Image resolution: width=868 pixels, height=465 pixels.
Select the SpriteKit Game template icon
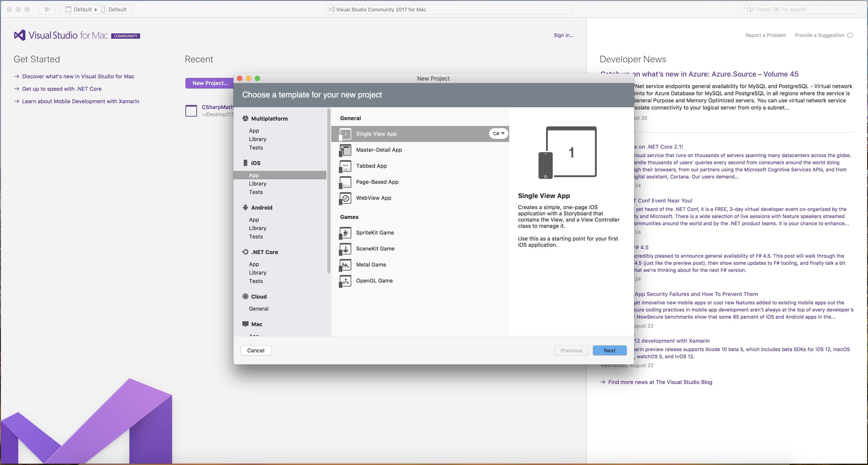(x=345, y=233)
